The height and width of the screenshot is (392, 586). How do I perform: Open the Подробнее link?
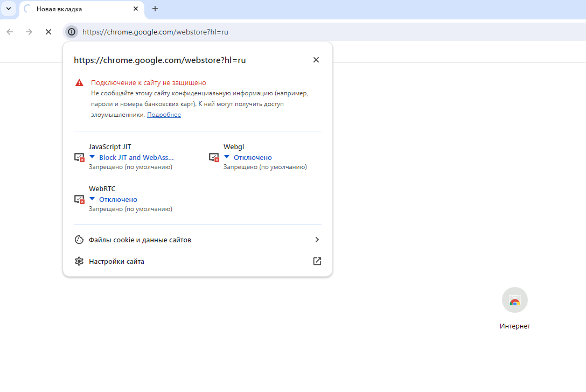(x=164, y=115)
